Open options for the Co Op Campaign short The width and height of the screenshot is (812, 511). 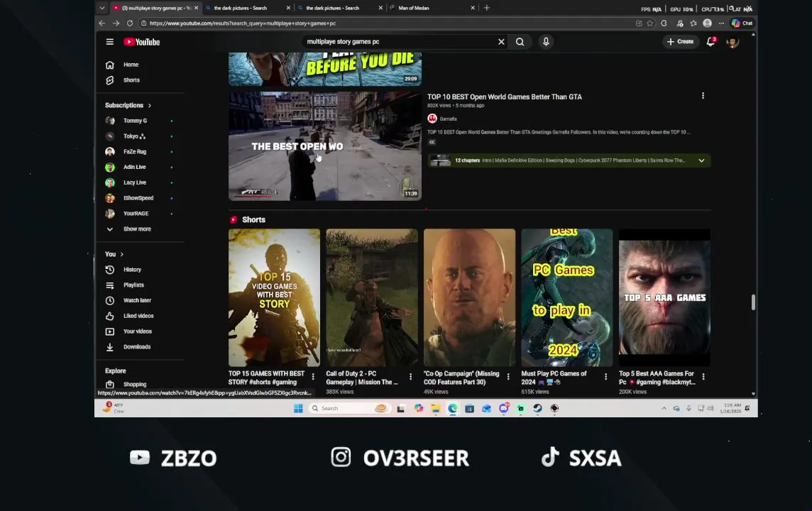click(x=508, y=377)
